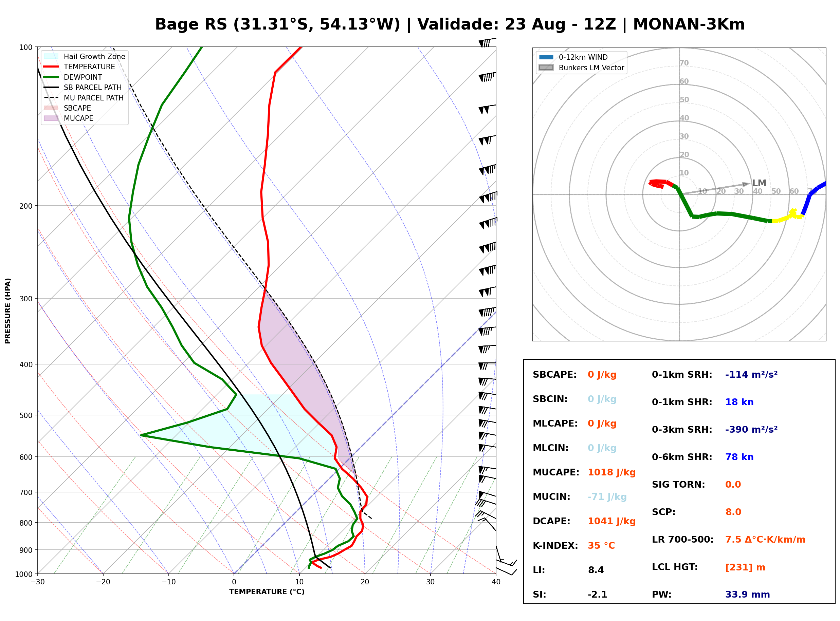Click the dashed MU PARCEL PATH legend marker
Screen dimensions: 840x621
pos(51,98)
